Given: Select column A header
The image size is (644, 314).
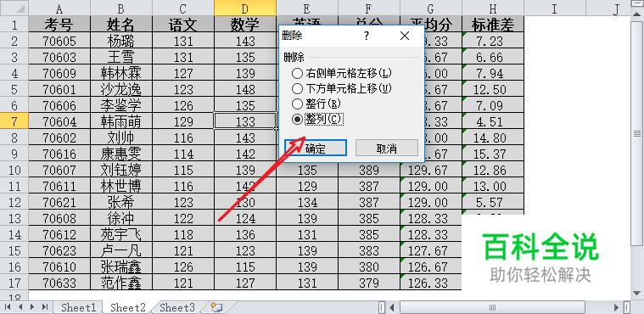Looking at the screenshot, I should (x=59, y=8).
